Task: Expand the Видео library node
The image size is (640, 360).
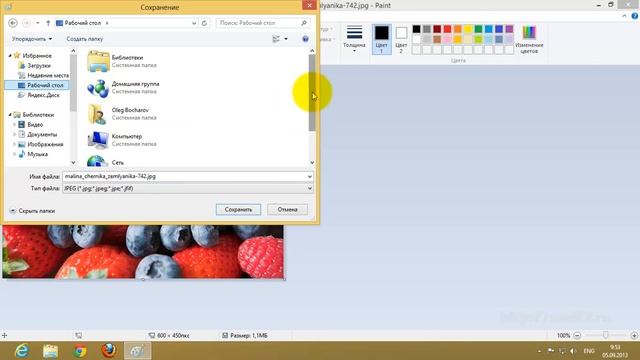Action: [14, 124]
